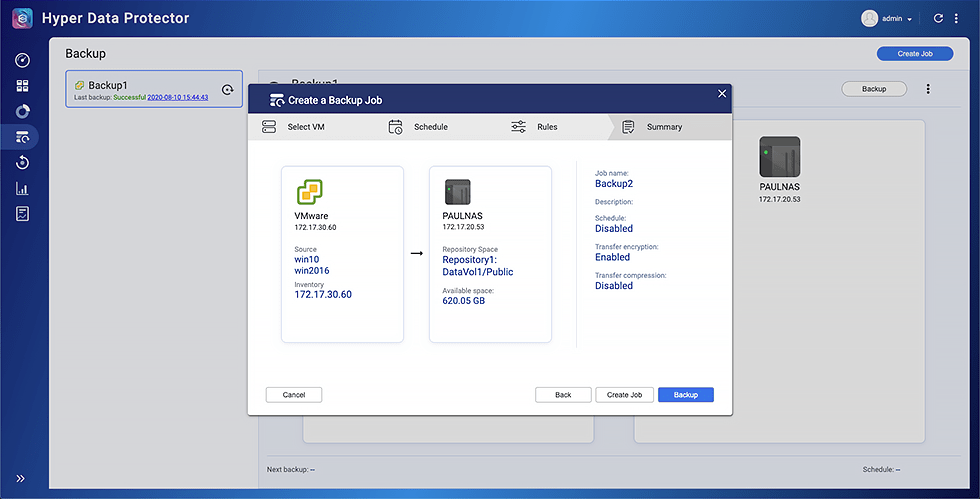Go to the Select VM step
980x499 pixels.
[306, 127]
